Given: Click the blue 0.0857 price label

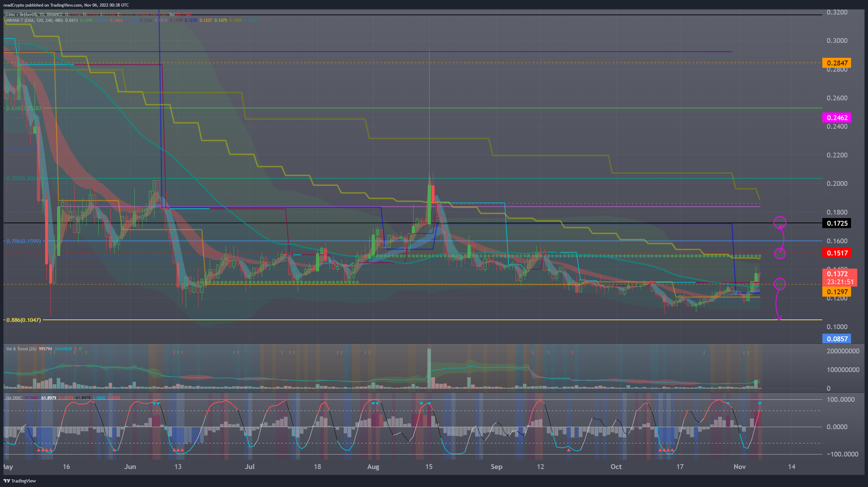Looking at the screenshot, I should coord(837,339).
